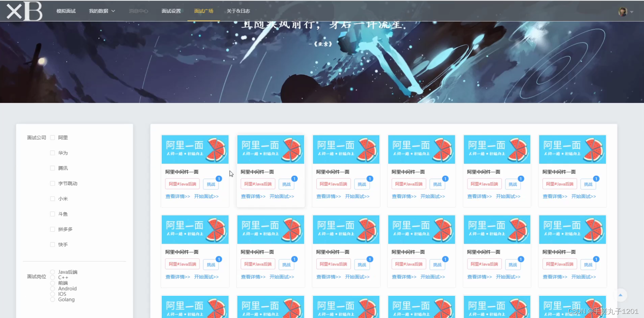Screen dimensions: 644x318
Task: Click 挑战 tag on first card, top row
Action: (211, 184)
